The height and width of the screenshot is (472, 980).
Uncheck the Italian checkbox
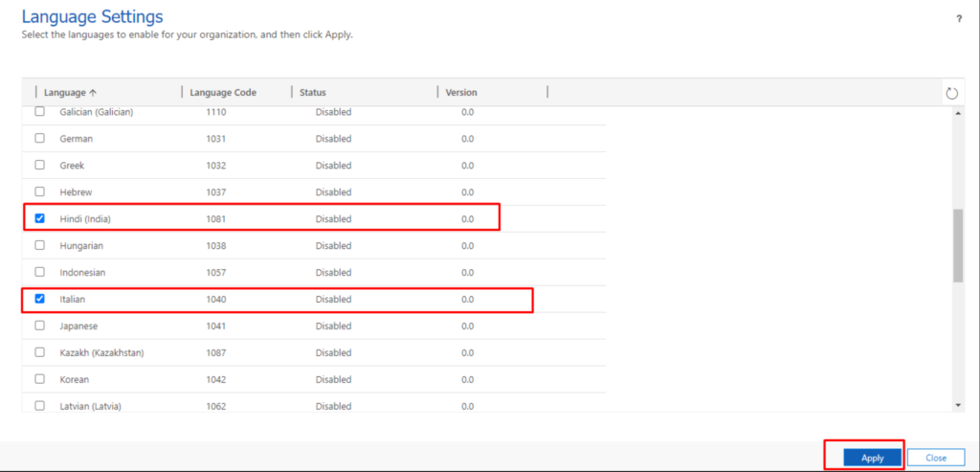coord(39,299)
